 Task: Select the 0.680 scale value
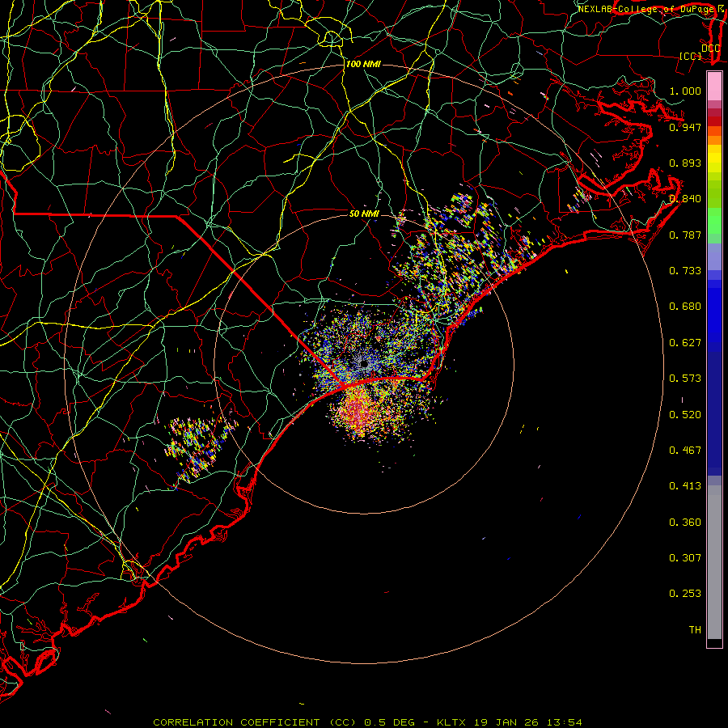pyautogui.click(x=685, y=307)
